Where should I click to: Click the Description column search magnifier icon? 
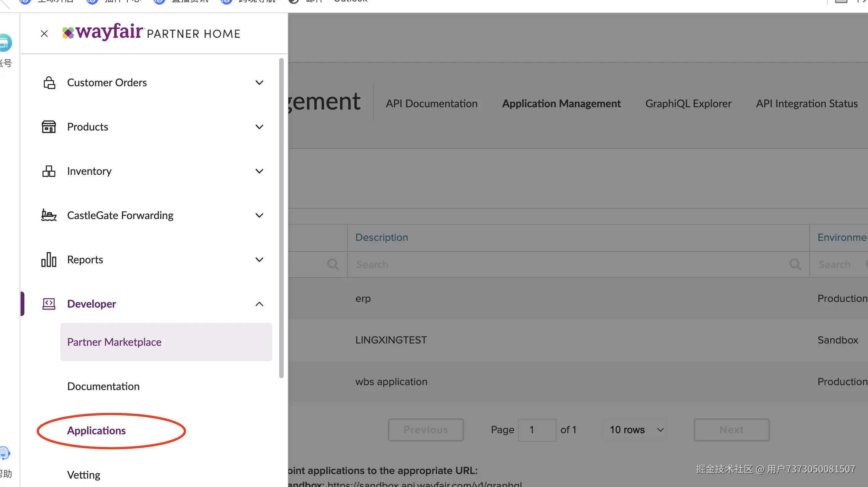795,264
